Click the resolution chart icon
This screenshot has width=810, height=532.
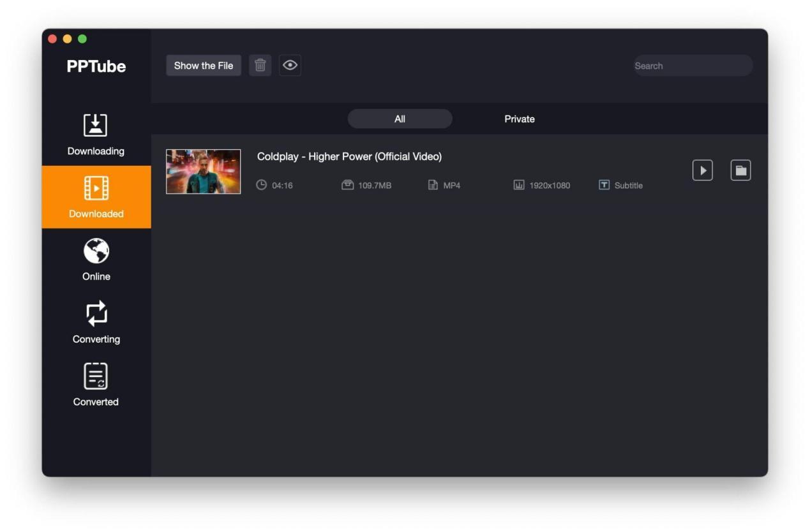(x=519, y=185)
